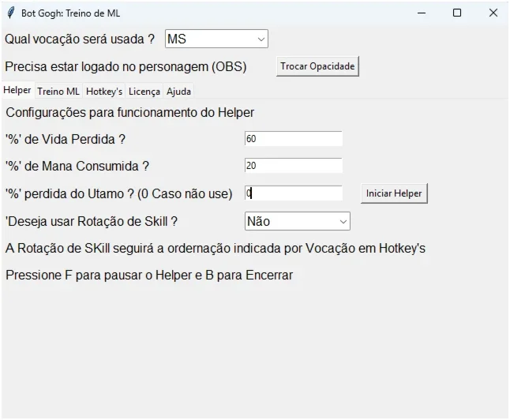Click the 'Configurações para funcionamento do Helper' label
Viewport: 510px width, 420px height.
point(129,113)
